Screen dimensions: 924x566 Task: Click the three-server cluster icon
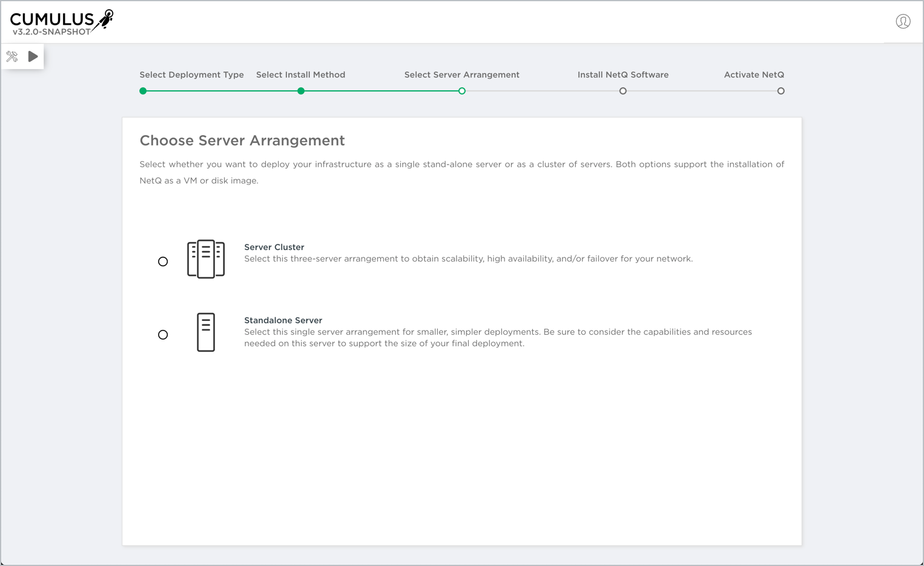point(206,259)
